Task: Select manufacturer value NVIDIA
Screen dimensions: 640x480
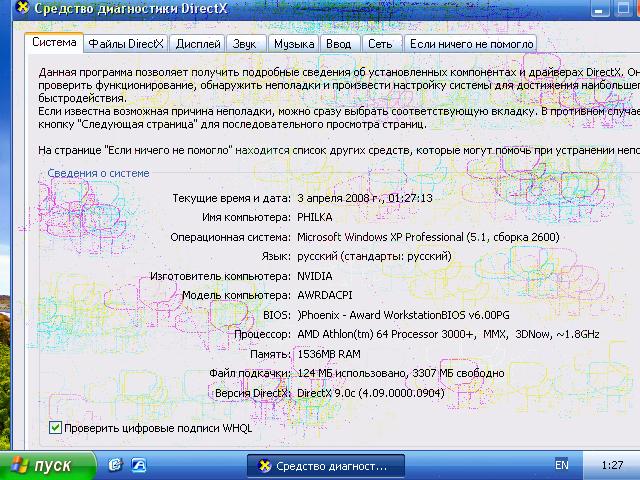Action: coord(315,276)
